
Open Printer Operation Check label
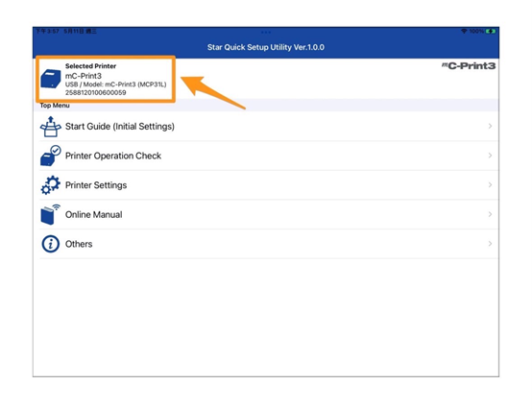(113, 156)
